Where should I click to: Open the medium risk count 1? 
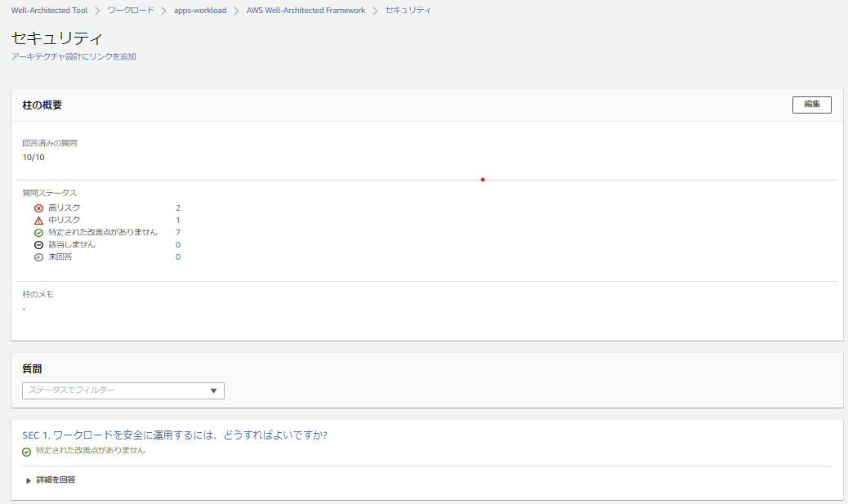pos(178,220)
